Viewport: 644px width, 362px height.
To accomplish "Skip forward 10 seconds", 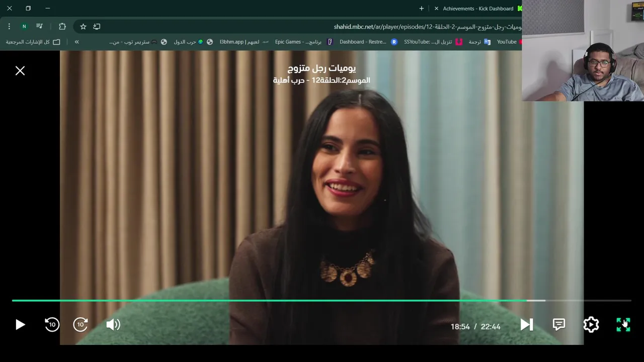I will 80,325.
